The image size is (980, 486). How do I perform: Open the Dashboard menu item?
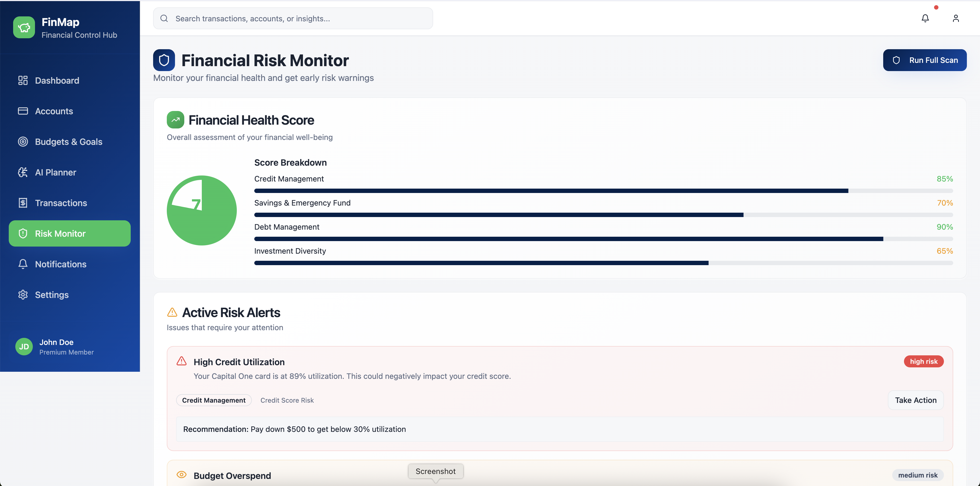(70, 80)
